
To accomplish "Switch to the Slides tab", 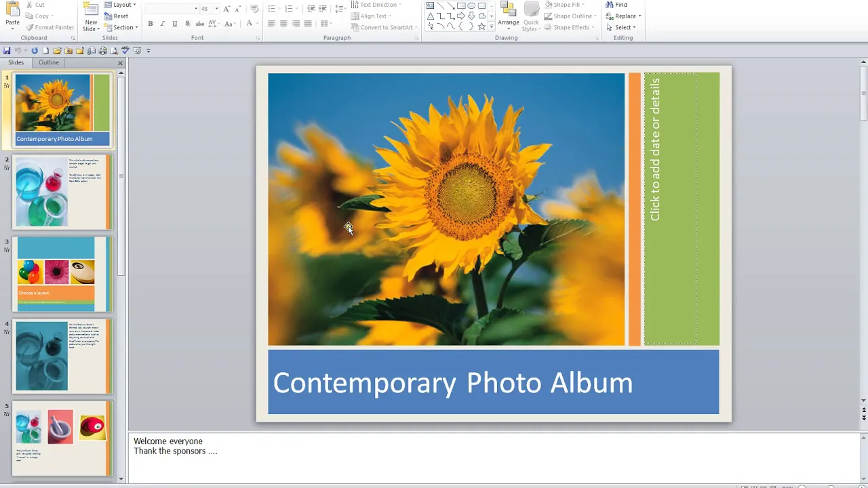I will coord(16,62).
